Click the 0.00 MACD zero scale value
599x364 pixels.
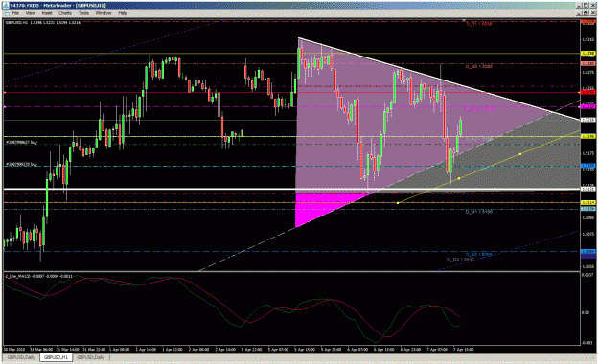coord(586,312)
